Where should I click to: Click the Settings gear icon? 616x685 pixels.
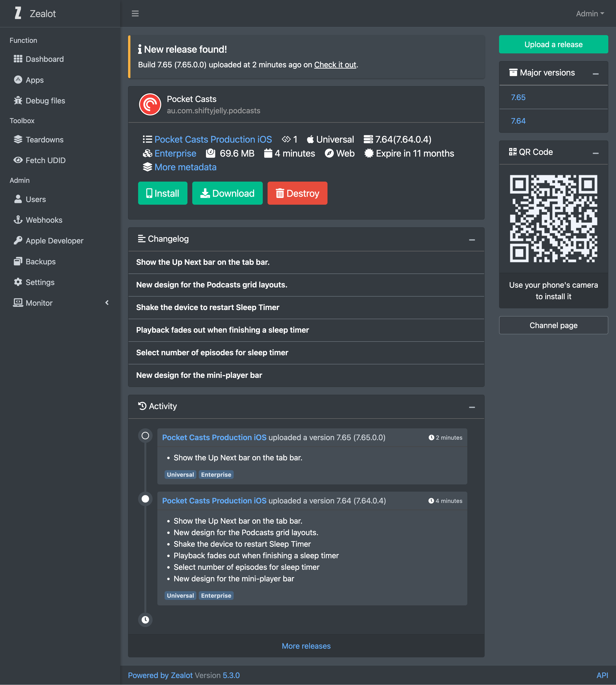(18, 282)
